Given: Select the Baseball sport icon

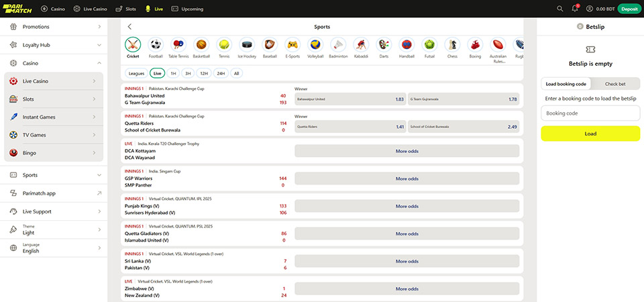Looking at the screenshot, I should pos(270,44).
